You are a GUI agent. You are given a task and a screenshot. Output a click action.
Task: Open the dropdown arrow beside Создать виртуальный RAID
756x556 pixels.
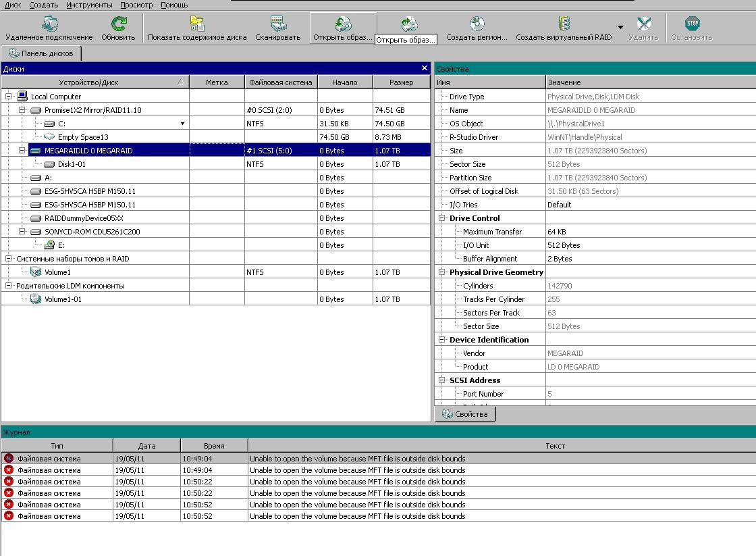[620, 28]
